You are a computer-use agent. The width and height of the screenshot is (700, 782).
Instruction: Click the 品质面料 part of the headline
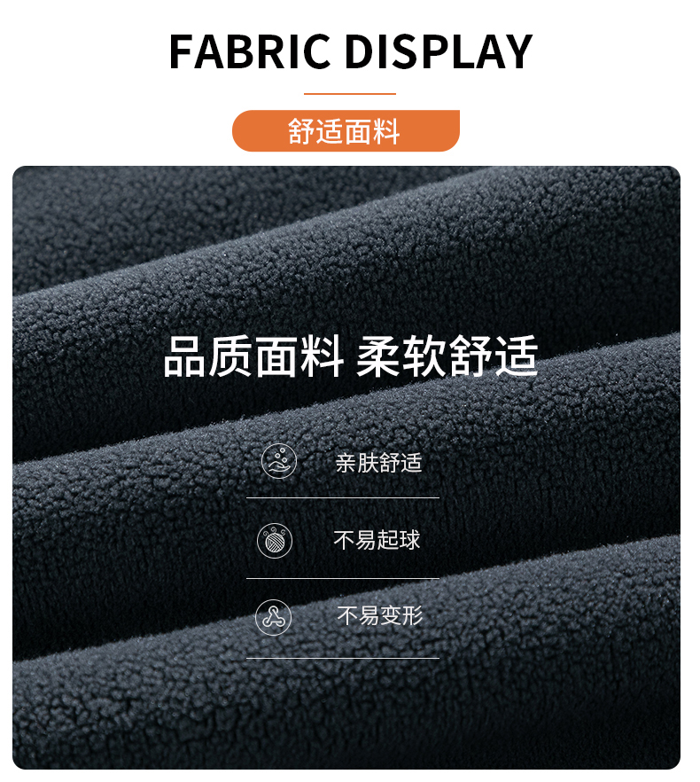[x=253, y=356]
